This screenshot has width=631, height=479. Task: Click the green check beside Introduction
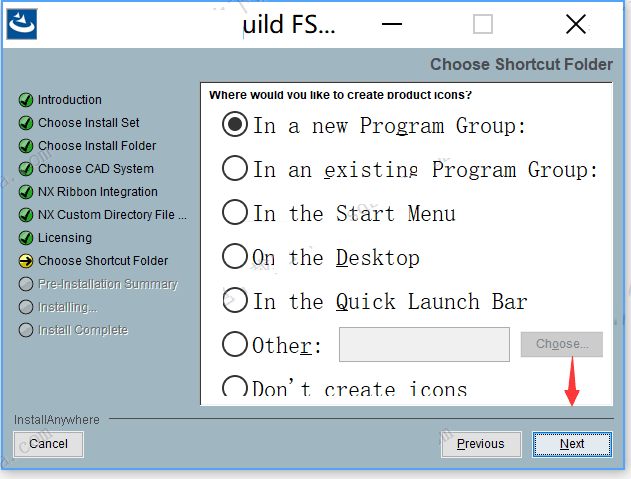(25, 100)
